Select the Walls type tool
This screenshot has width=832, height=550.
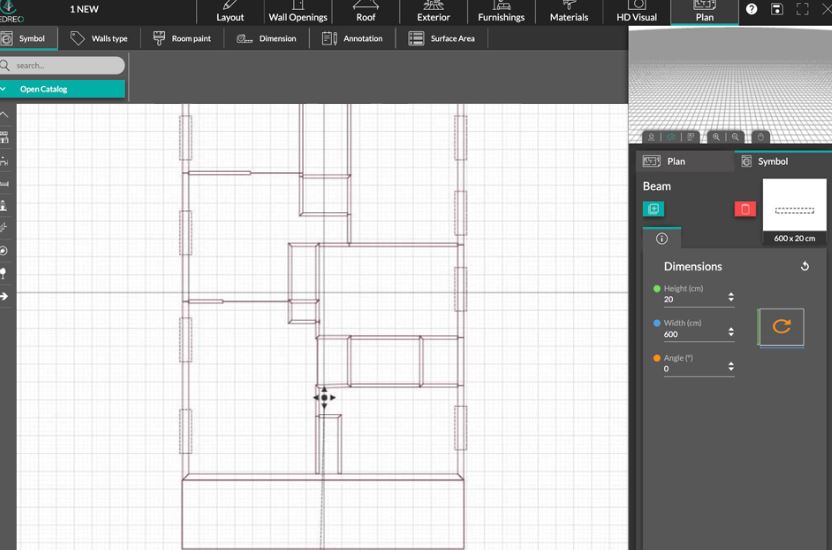[x=99, y=39]
